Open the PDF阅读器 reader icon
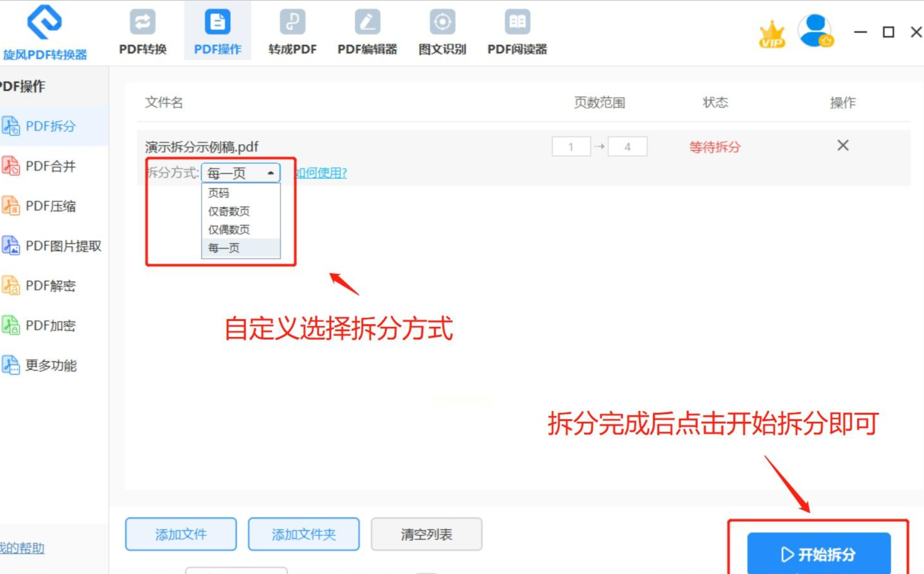This screenshot has width=924, height=574. 517,32
